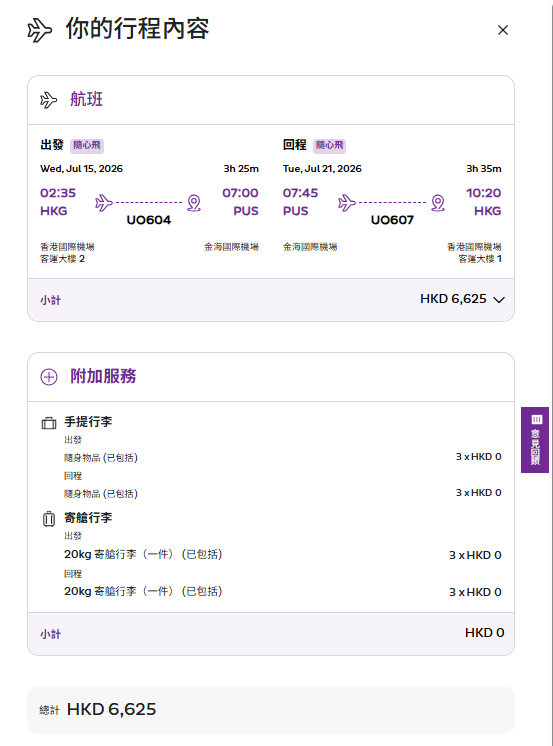Click the airplane icon beside 你的行程內容

tap(40, 30)
